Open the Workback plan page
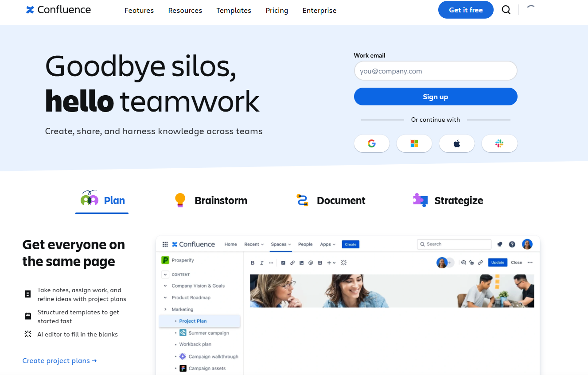 point(195,344)
